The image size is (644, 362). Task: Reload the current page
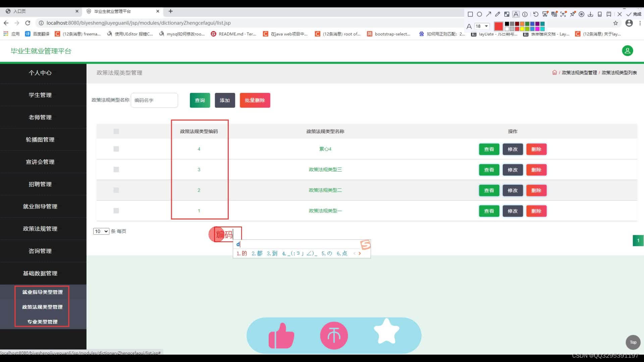pyautogui.click(x=28, y=23)
